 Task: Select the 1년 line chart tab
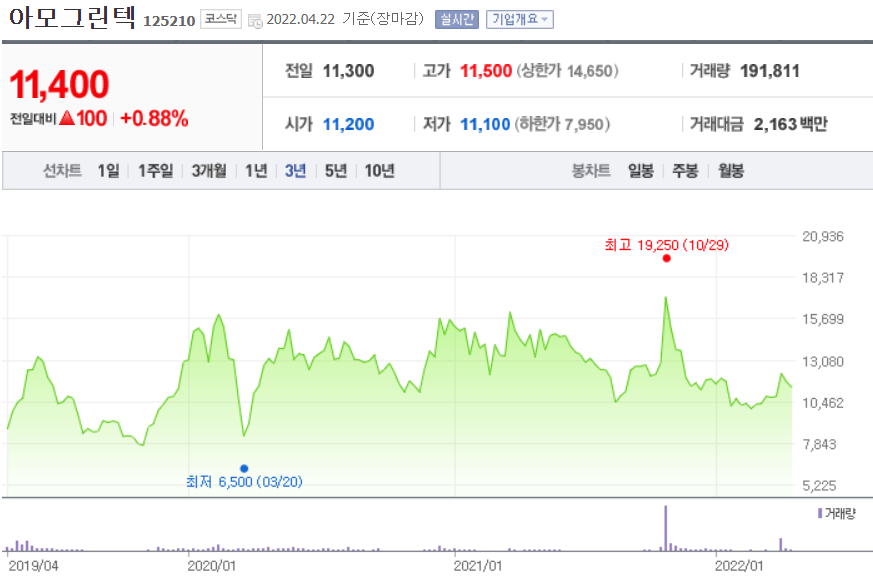tap(256, 170)
